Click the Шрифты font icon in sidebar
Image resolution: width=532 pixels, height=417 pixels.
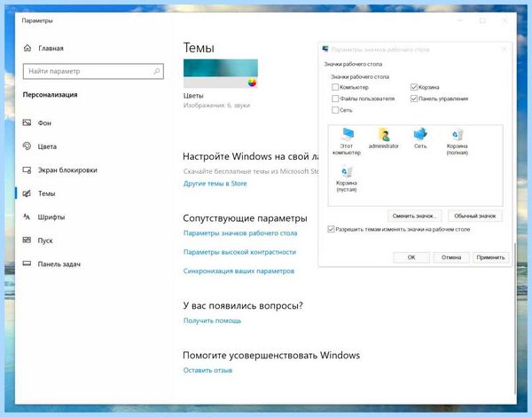coord(27,216)
